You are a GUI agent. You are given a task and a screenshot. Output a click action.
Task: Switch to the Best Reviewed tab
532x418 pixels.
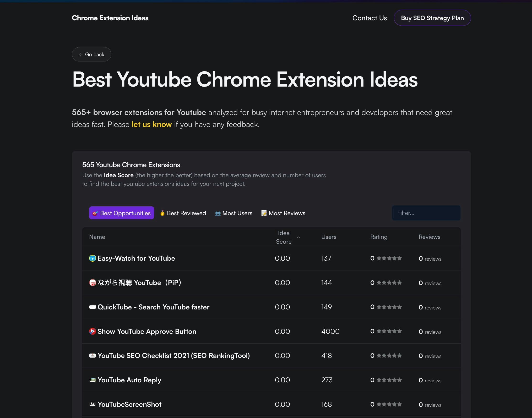pos(183,213)
